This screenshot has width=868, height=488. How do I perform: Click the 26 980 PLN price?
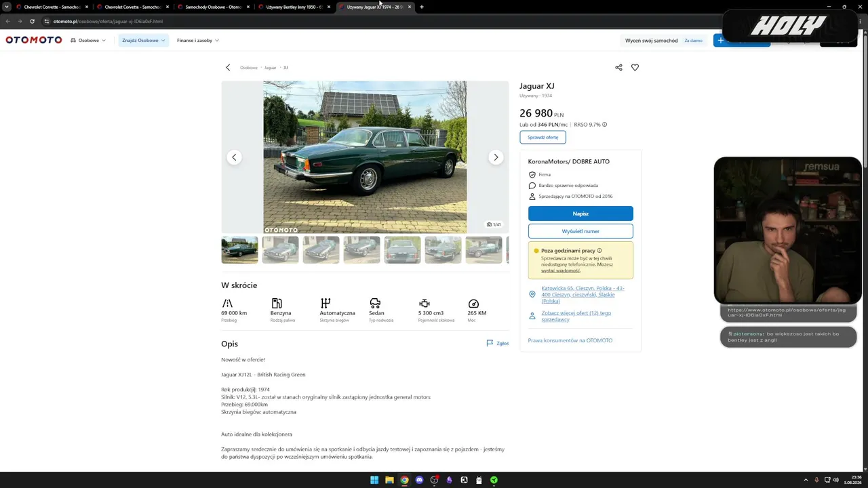tap(541, 113)
